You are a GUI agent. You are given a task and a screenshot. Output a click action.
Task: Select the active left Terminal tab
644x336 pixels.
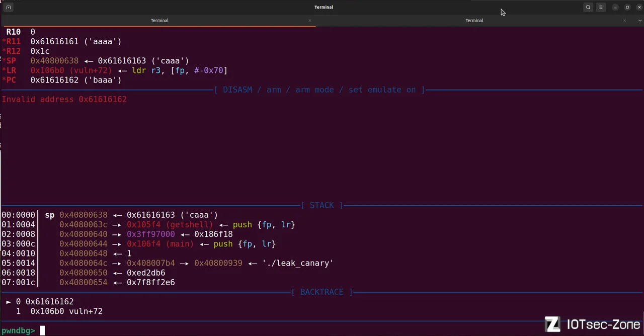coord(159,21)
